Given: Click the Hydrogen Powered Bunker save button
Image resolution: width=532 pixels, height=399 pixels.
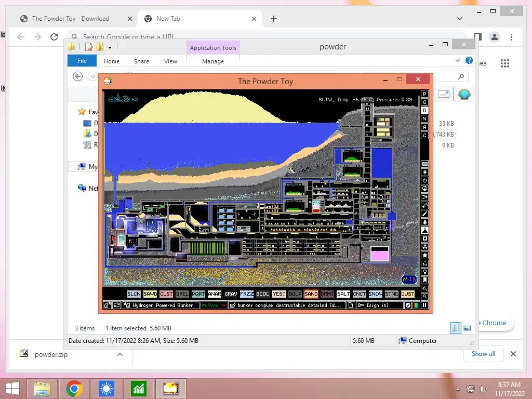Looking at the screenshot, I should (161, 305).
